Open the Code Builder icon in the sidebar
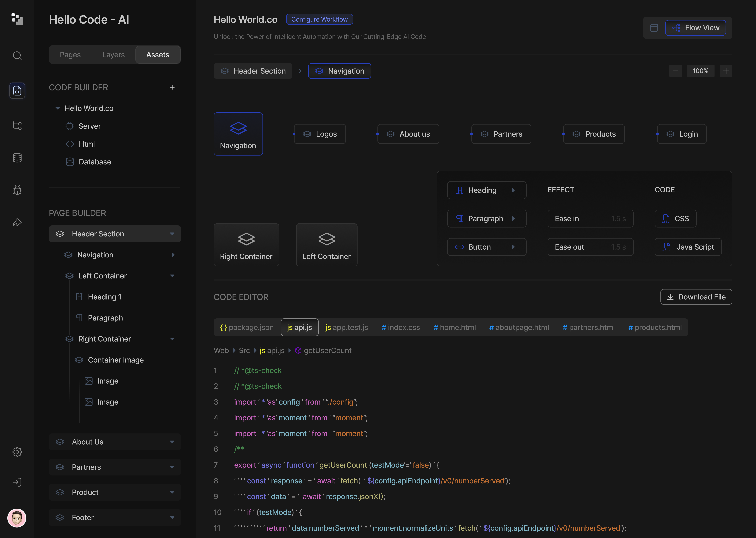This screenshot has height=538, width=756. coord(17,90)
